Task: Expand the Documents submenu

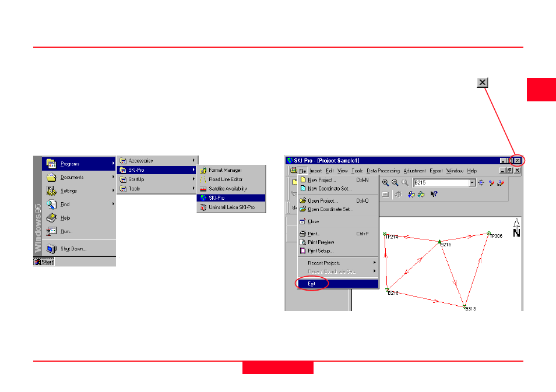Action: coord(79,177)
